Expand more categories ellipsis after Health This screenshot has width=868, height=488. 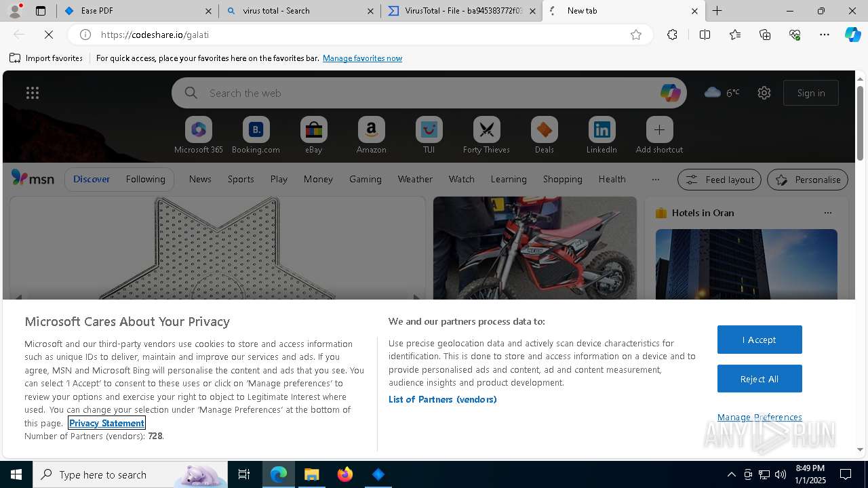click(x=655, y=180)
